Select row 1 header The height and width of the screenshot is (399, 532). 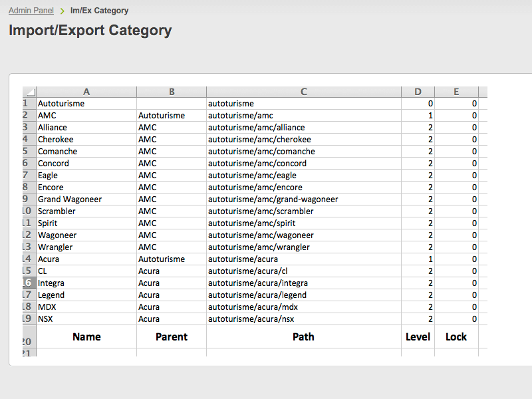tap(29, 104)
